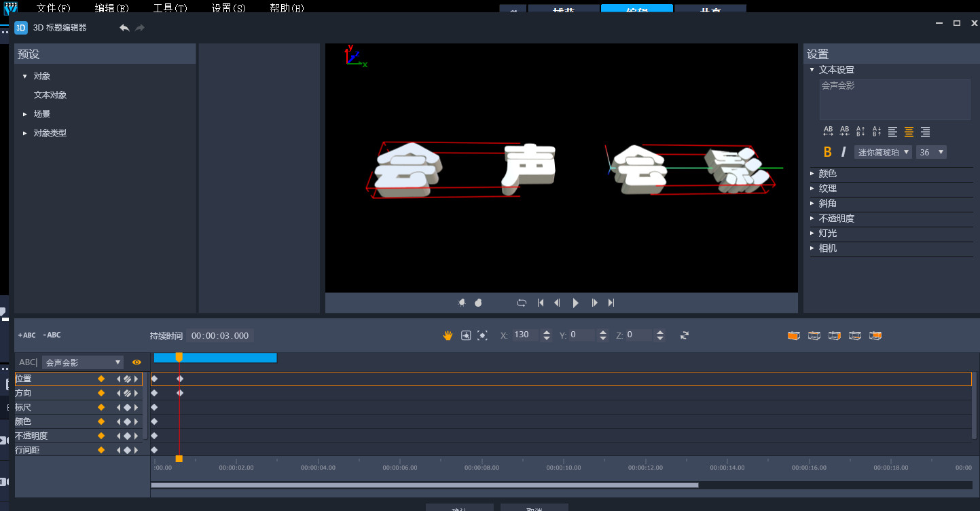Viewport: 980px width, 511px height.
Task: Toggle orange keyframe diamond for 颜色
Action: pyautogui.click(x=101, y=421)
